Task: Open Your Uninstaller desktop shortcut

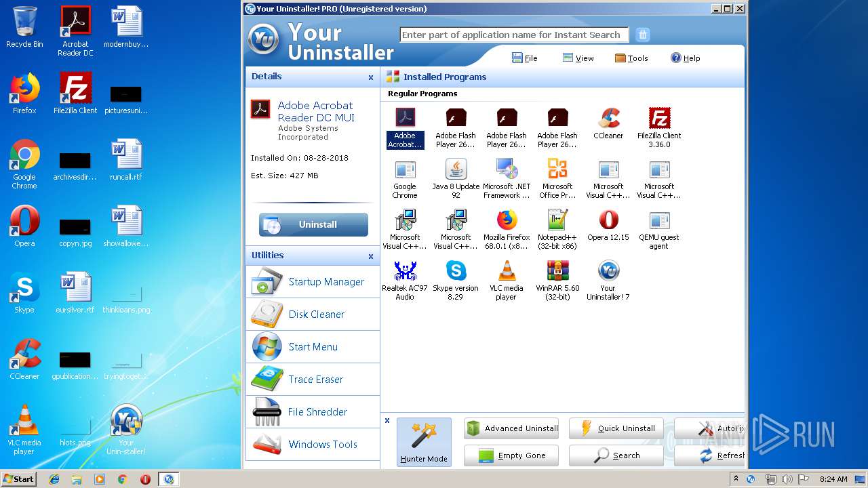Action: pos(126,430)
